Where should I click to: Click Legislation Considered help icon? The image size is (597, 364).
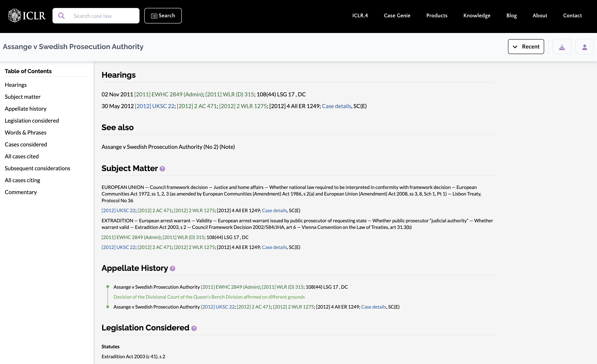(x=194, y=328)
